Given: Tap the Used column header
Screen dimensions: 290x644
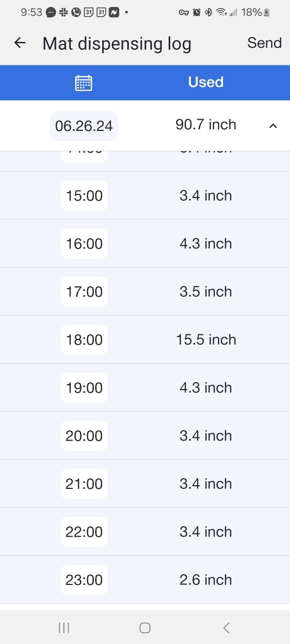Looking at the screenshot, I should click(206, 82).
